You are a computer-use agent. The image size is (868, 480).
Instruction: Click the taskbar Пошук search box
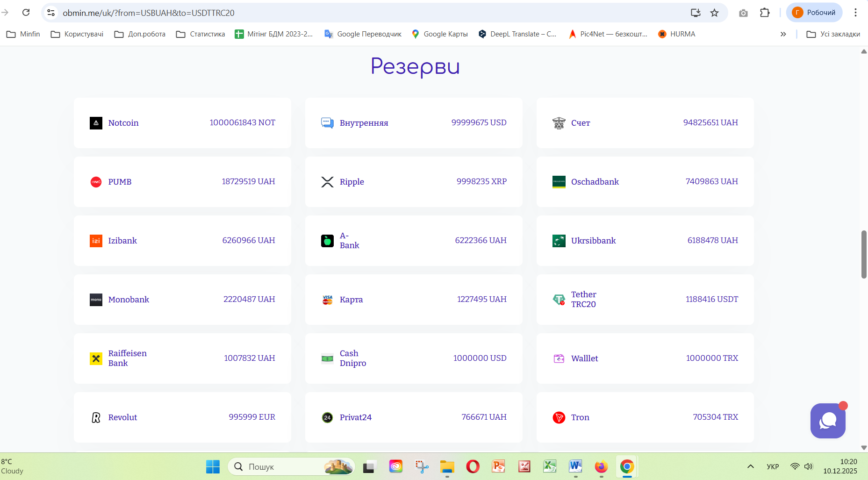[x=291, y=466]
